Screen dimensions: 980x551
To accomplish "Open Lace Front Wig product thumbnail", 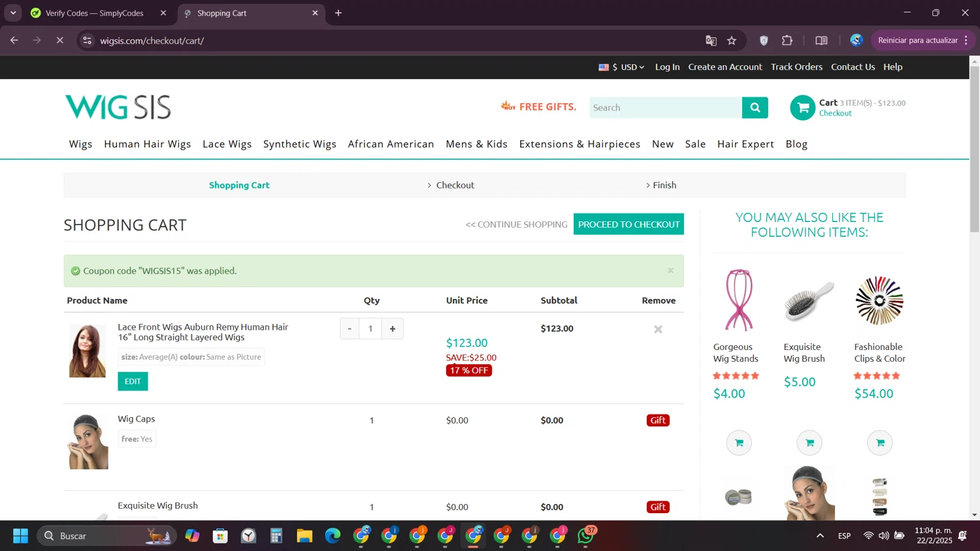I will point(88,351).
